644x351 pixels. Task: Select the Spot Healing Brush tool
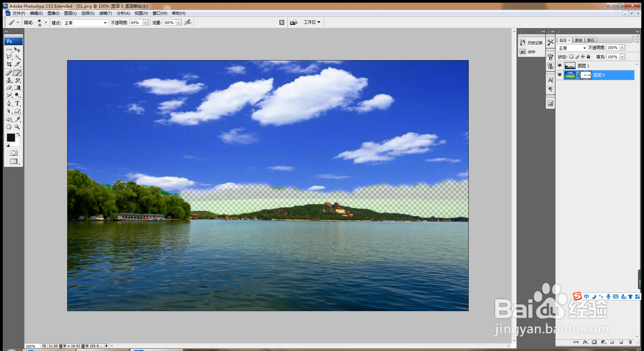[x=9, y=73]
